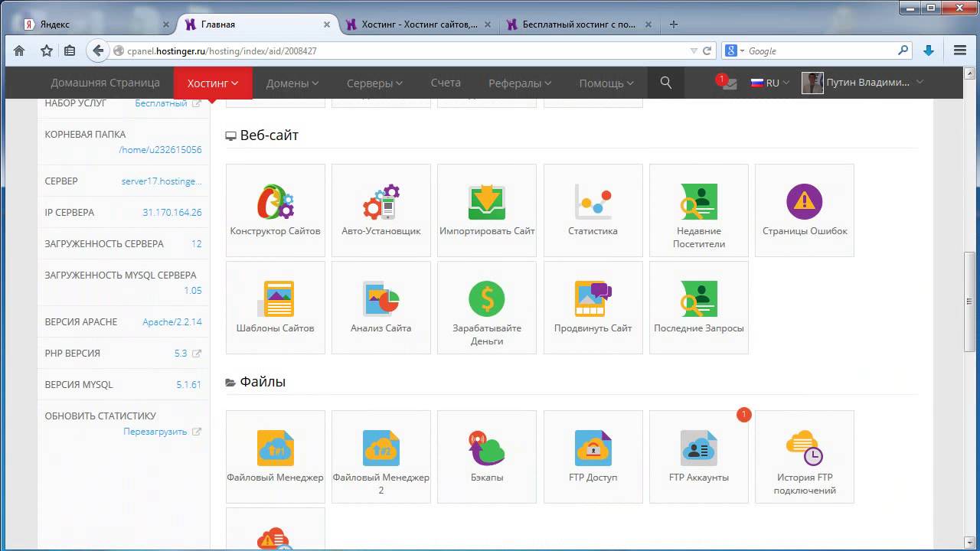Click the browser home icon

click(x=19, y=51)
